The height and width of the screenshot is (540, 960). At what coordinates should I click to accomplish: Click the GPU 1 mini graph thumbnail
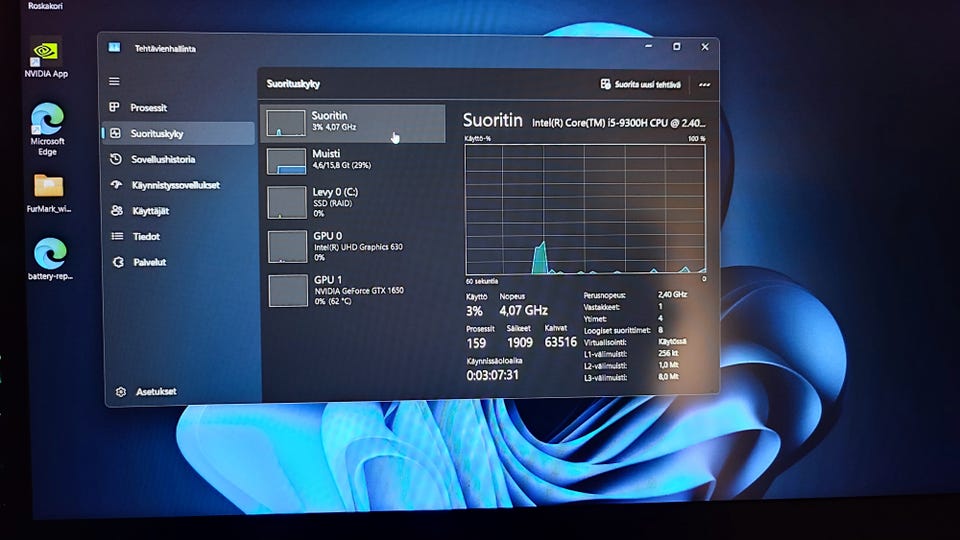pos(288,290)
